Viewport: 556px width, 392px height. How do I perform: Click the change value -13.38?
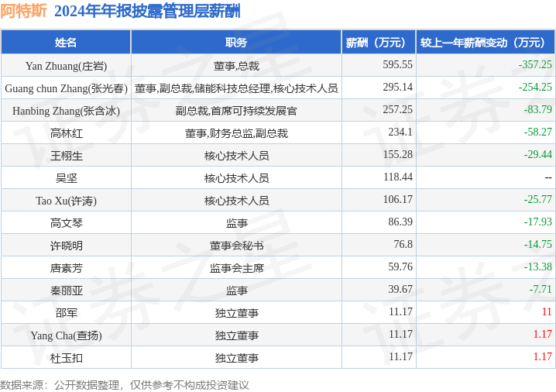pos(538,266)
